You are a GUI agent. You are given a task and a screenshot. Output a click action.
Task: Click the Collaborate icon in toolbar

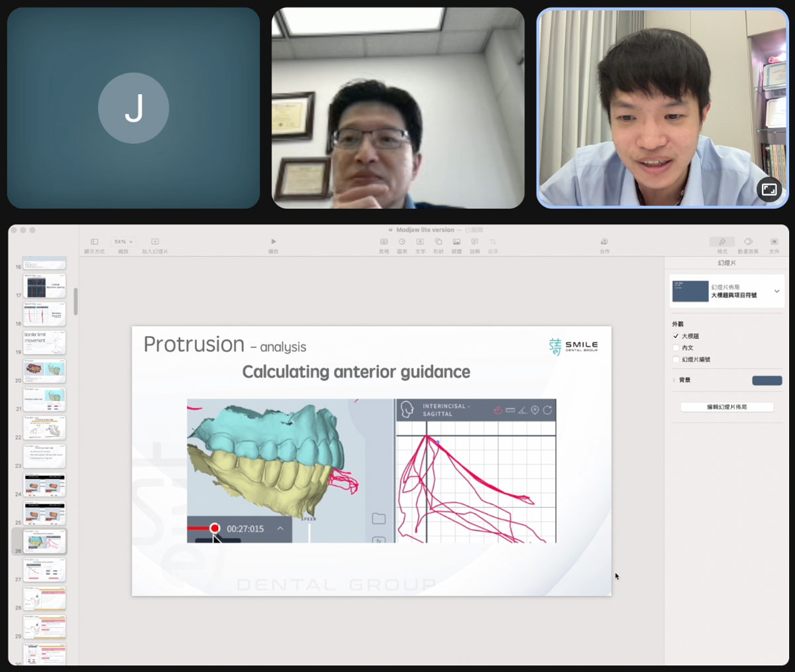click(x=604, y=242)
